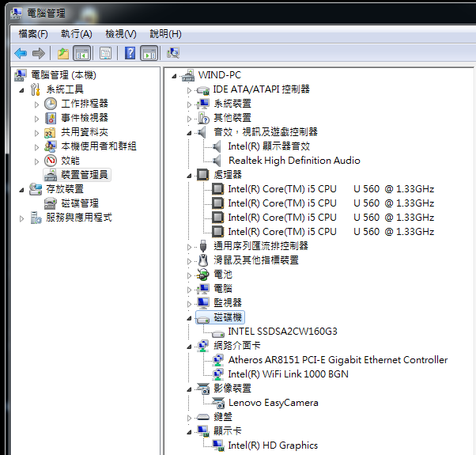This screenshot has height=455, width=476.
Task: Click the 電池 battery icon
Action: point(202,275)
